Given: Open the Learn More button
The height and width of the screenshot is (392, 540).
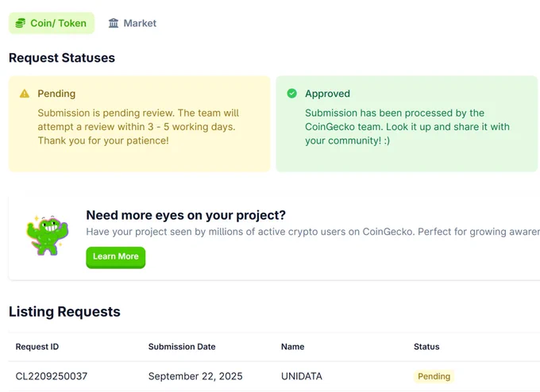Looking at the screenshot, I should [x=116, y=257].
